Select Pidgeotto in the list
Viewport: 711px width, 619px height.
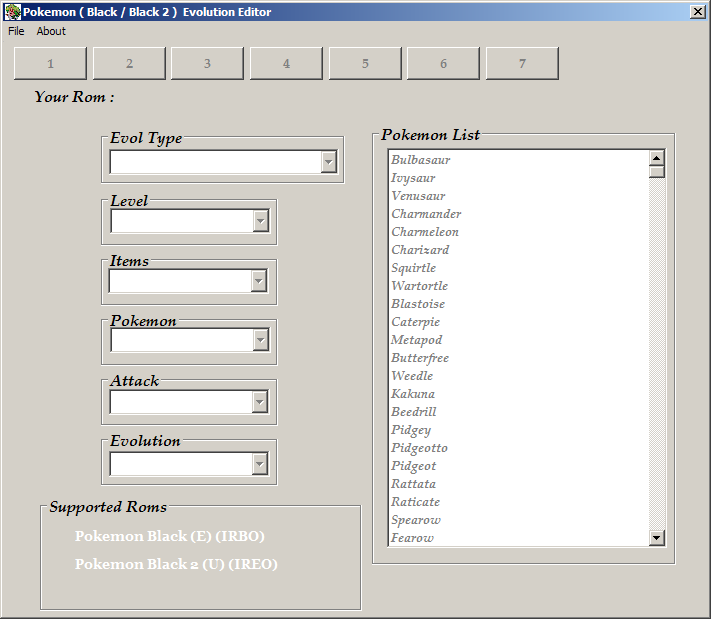point(419,448)
